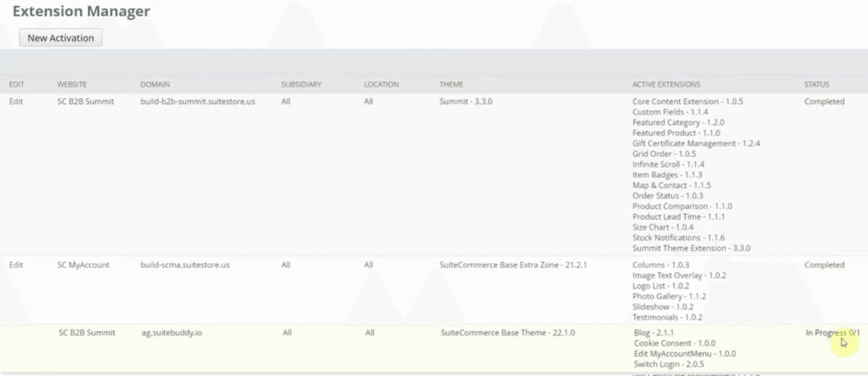Click SC MyAccount website cell
The image size is (868, 376).
83,265
